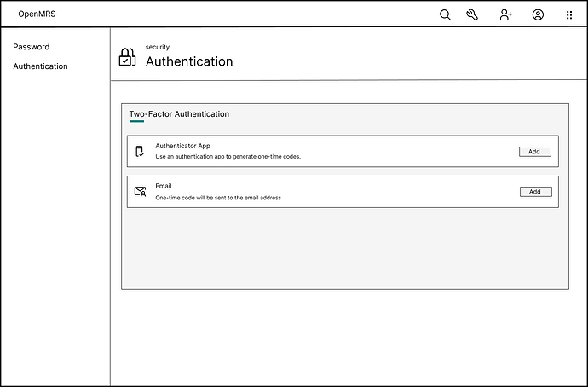Select the Two-Factor Authentication heading tab
The image size is (588, 387).
[x=179, y=114]
